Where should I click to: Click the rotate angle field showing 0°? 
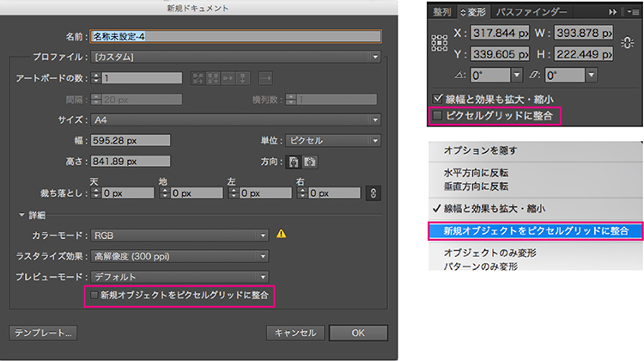[x=490, y=75]
